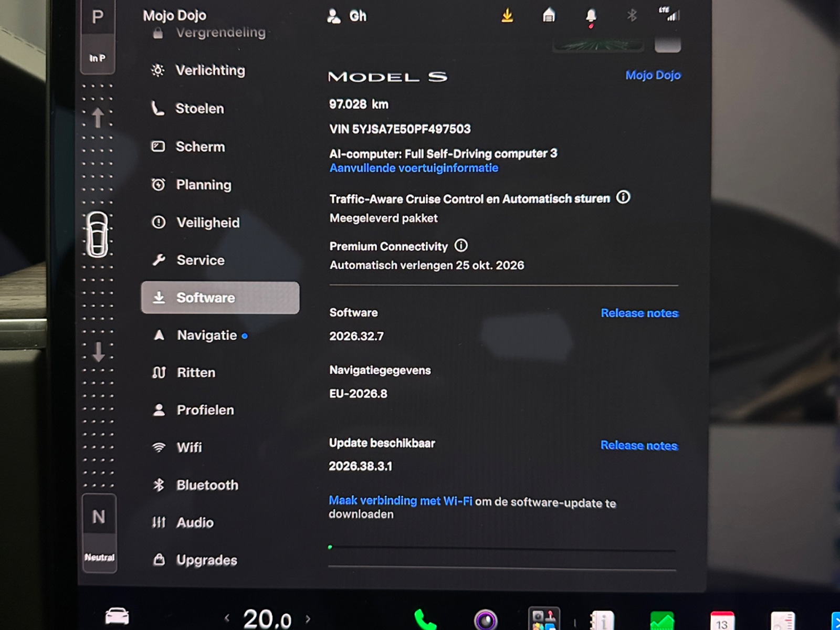Viewport: 840px width, 630px height.
Task: Tap the 20.0 temperature value
Action: (x=267, y=618)
